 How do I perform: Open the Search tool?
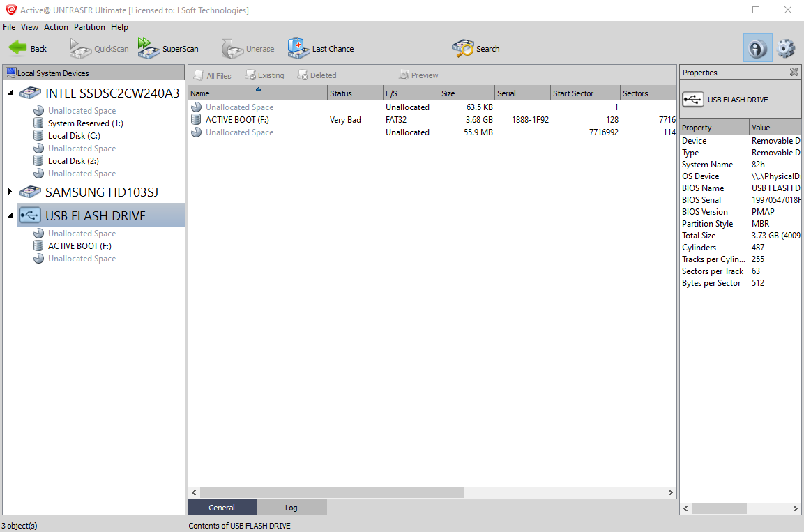pos(476,49)
